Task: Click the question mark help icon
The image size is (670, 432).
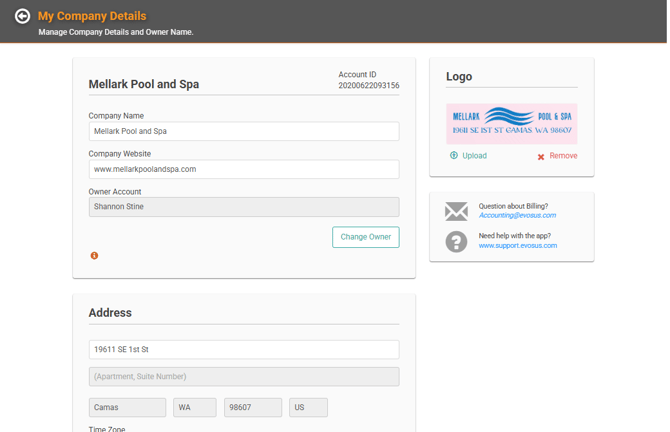Action: point(456,242)
